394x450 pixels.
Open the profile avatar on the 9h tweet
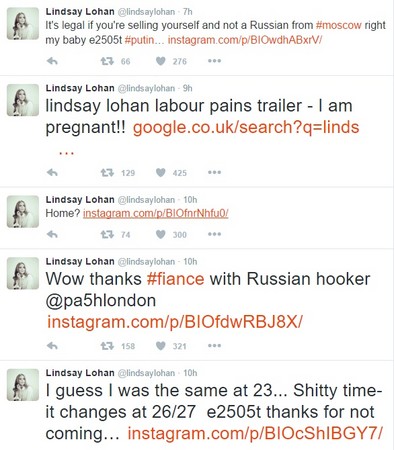pos(23,100)
